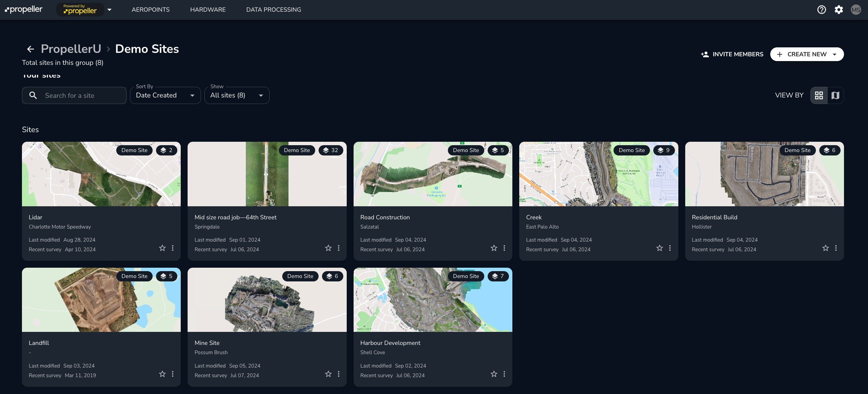Image resolution: width=868 pixels, height=394 pixels.
Task: Toggle star on Harbour Development site
Action: pyautogui.click(x=494, y=374)
